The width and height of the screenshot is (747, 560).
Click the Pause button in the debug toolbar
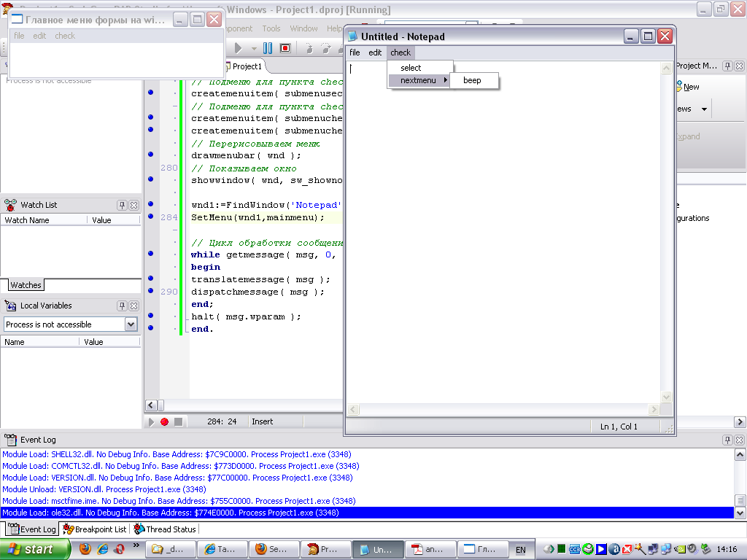point(268,48)
